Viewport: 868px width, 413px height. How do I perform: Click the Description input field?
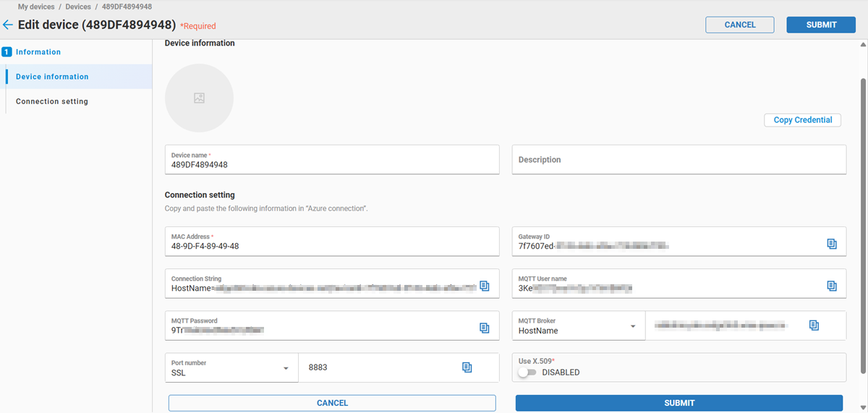678,160
